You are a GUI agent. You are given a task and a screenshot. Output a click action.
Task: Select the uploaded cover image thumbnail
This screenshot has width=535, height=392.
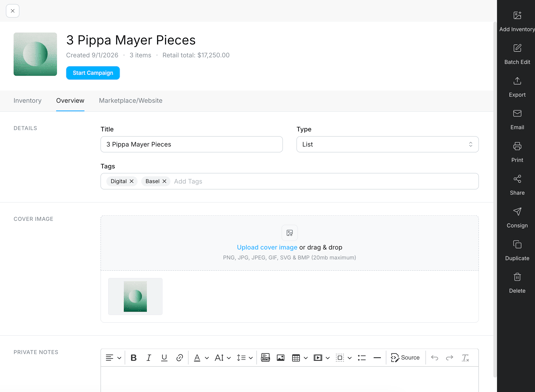(135, 296)
